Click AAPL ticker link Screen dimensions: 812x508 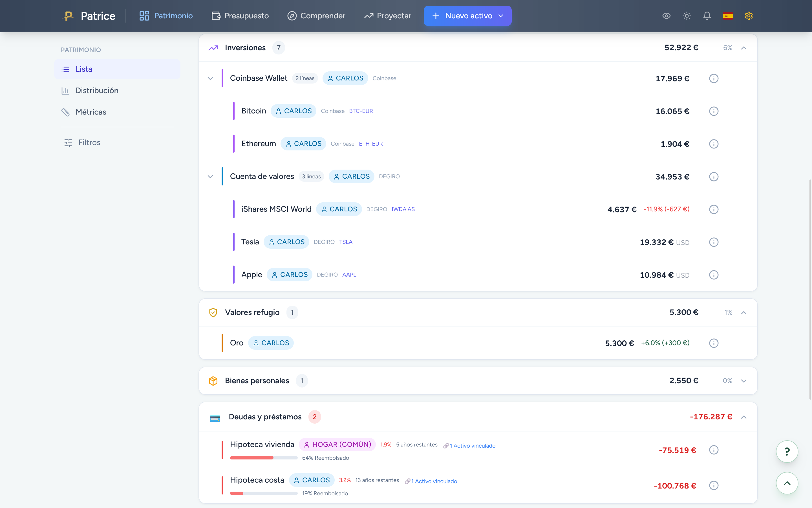(349, 275)
